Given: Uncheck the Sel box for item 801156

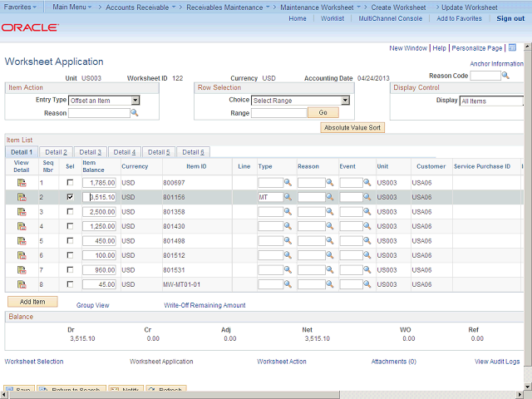Looking at the screenshot, I should tap(70, 197).
